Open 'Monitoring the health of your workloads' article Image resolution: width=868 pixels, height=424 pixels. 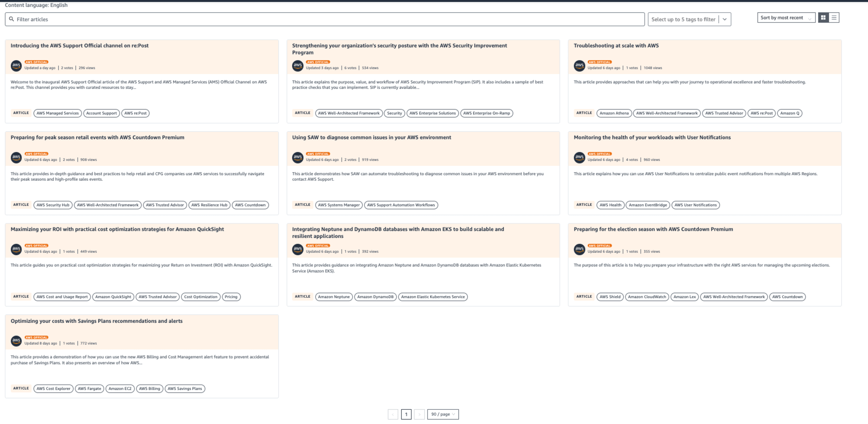pos(652,138)
